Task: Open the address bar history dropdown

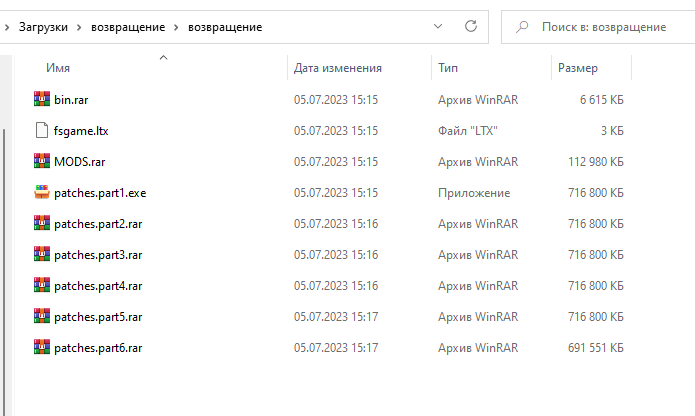Action: pos(438,27)
